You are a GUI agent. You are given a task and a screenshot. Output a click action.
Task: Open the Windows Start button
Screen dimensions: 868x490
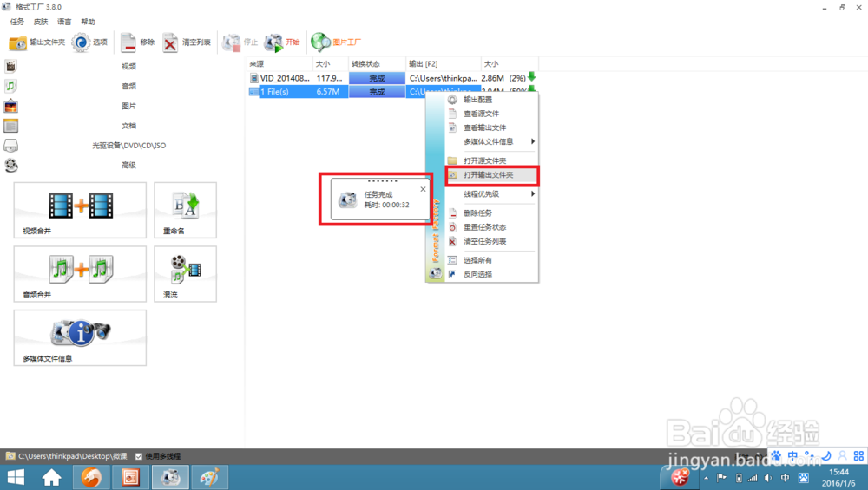pyautogui.click(x=16, y=477)
